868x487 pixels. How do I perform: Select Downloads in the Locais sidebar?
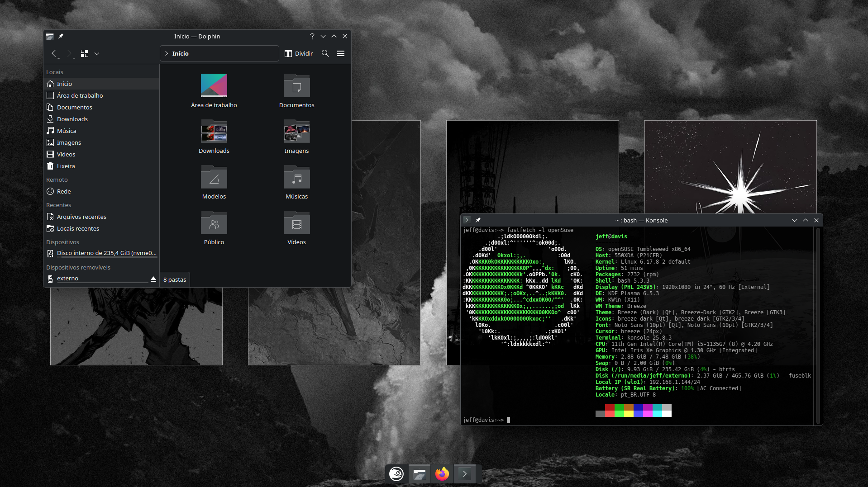click(x=72, y=119)
